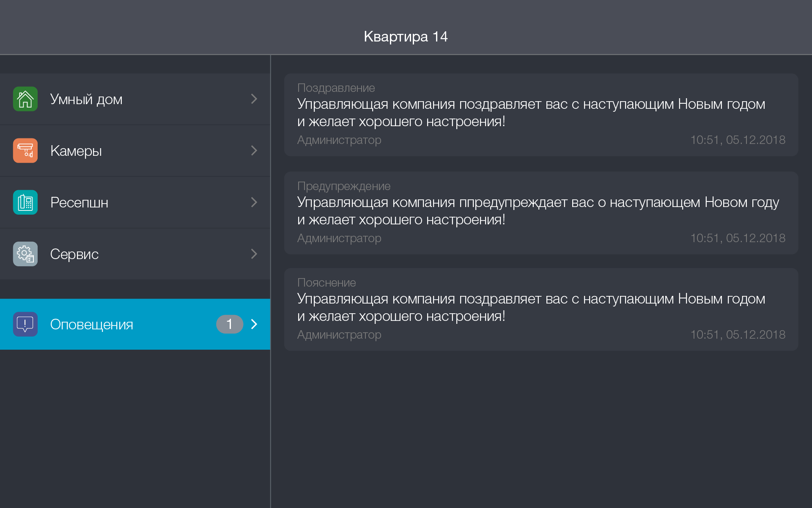Select the Камеры menu label

point(76,151)
